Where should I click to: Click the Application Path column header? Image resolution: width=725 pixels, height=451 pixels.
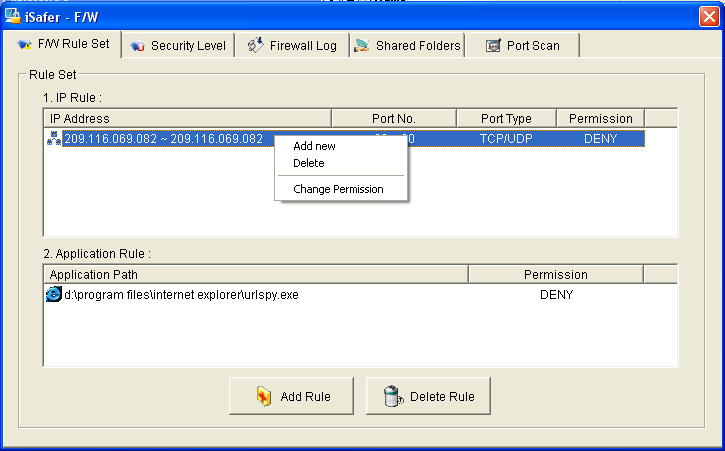click(255, 274)
